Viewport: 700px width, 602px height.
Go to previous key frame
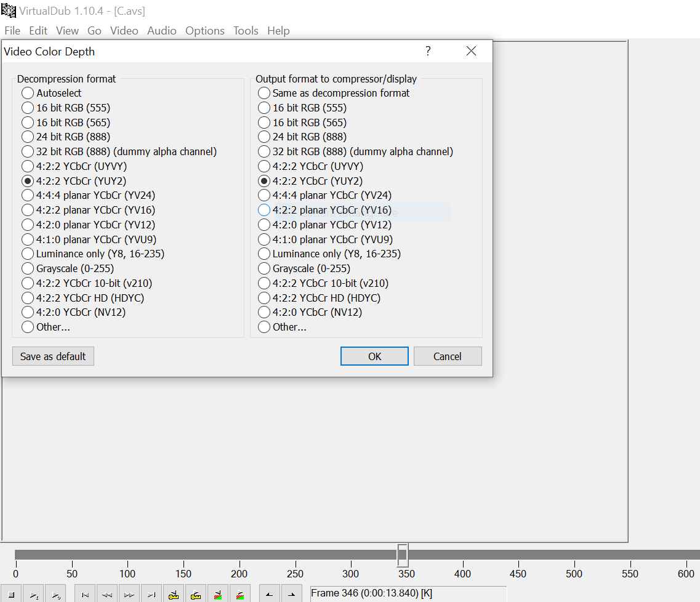coord(174,595)
